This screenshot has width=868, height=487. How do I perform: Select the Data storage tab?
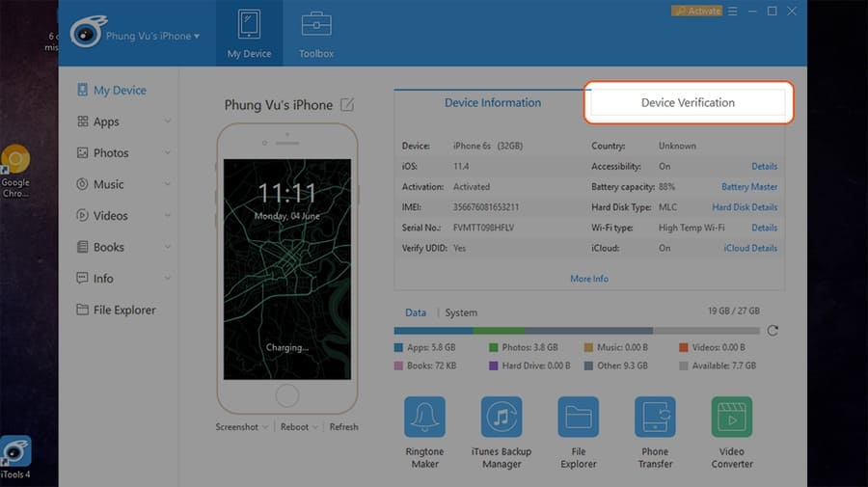tap(416, 312)
